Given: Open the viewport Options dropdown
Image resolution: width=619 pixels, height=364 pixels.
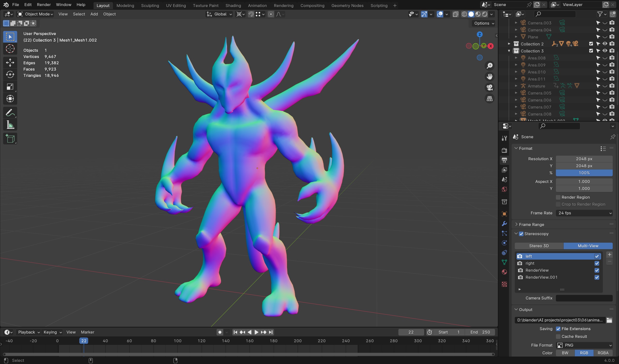Looking at the screenshot, I should coord(483,23).
